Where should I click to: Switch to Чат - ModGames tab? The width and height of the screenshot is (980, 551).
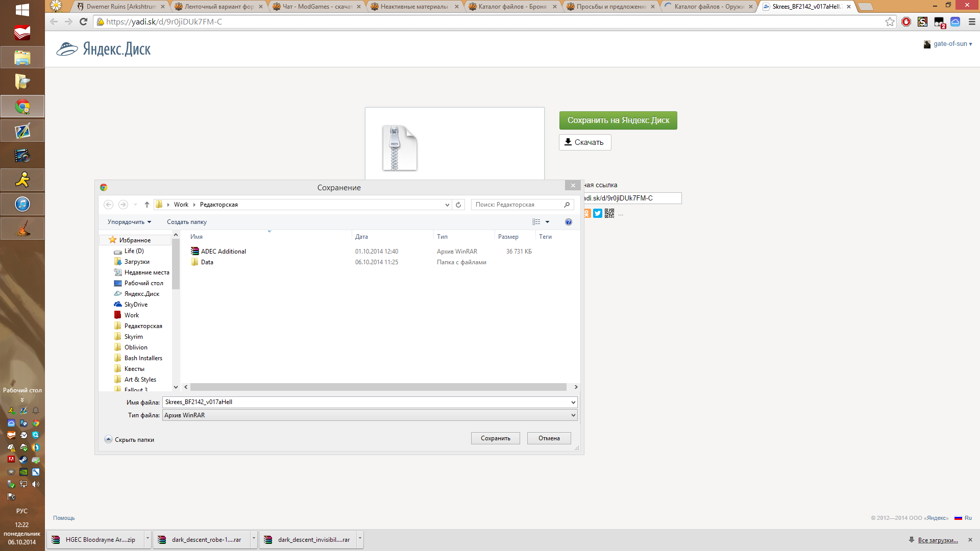coord(316,7)
